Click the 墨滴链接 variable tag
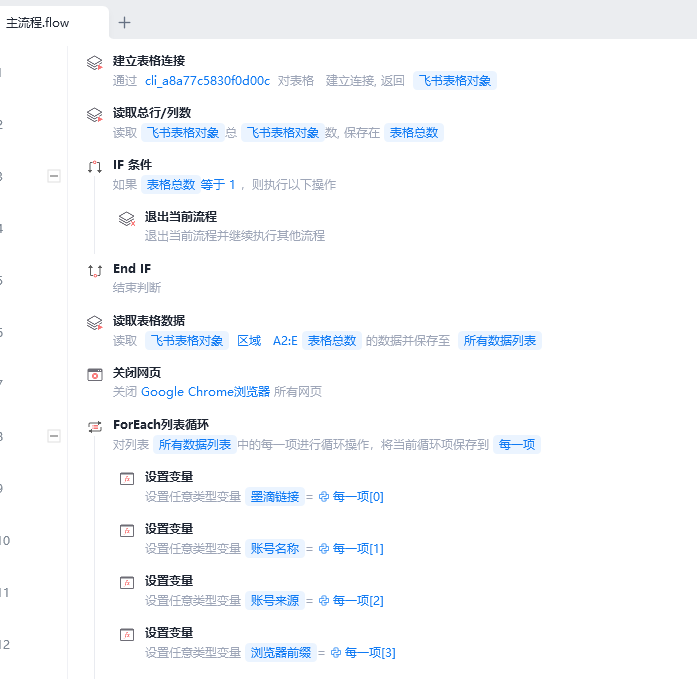697x679 pixels. click(275, 497)
